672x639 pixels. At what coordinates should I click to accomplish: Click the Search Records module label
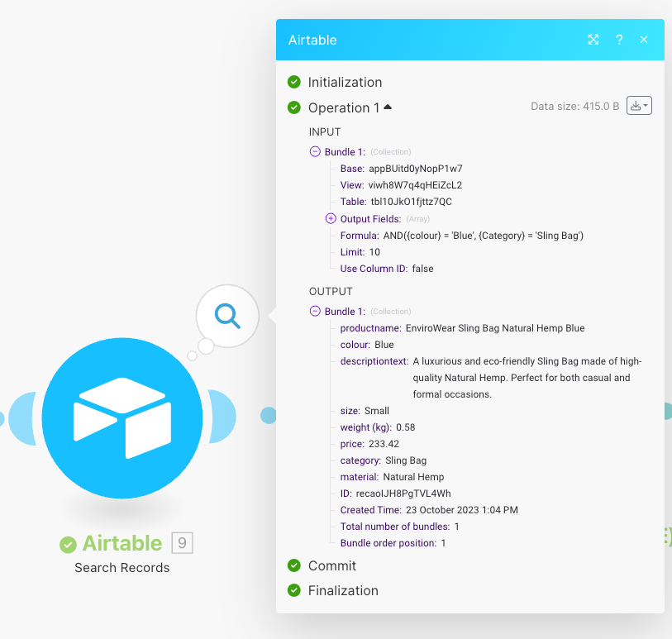click(122, 567)
